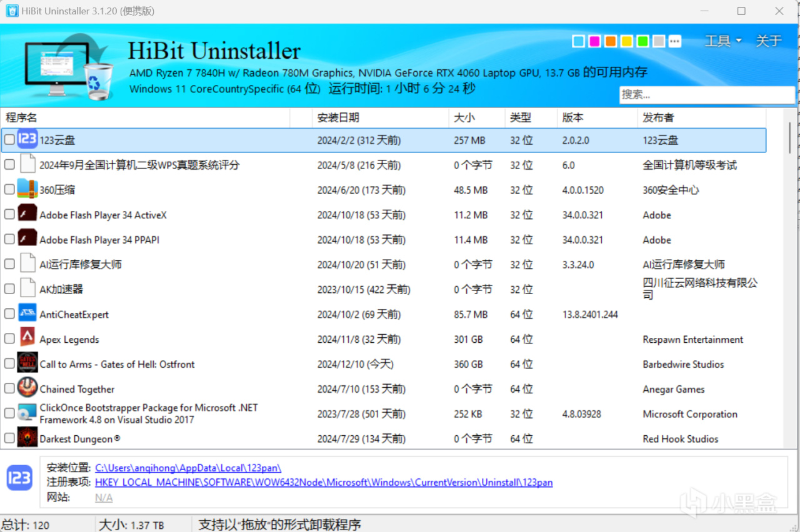Choose the magenta theme color swatch
Viewport: 800px width, 532px height.
point(595,41)
